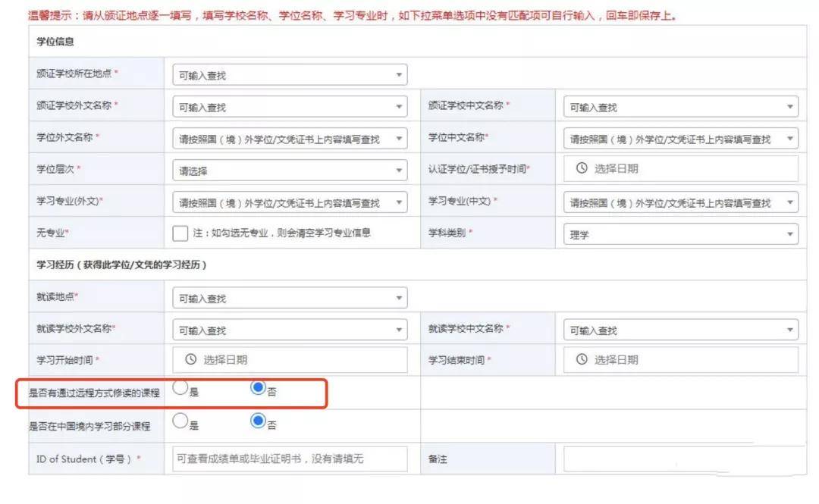
Task: Open the 就读地点 dropdown
Action: tap(290, 298)
